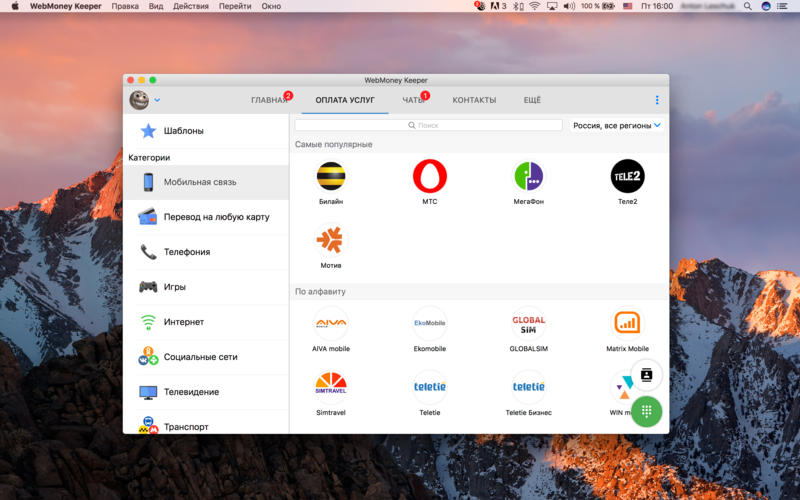Open the Правка menu

point(125,6)
